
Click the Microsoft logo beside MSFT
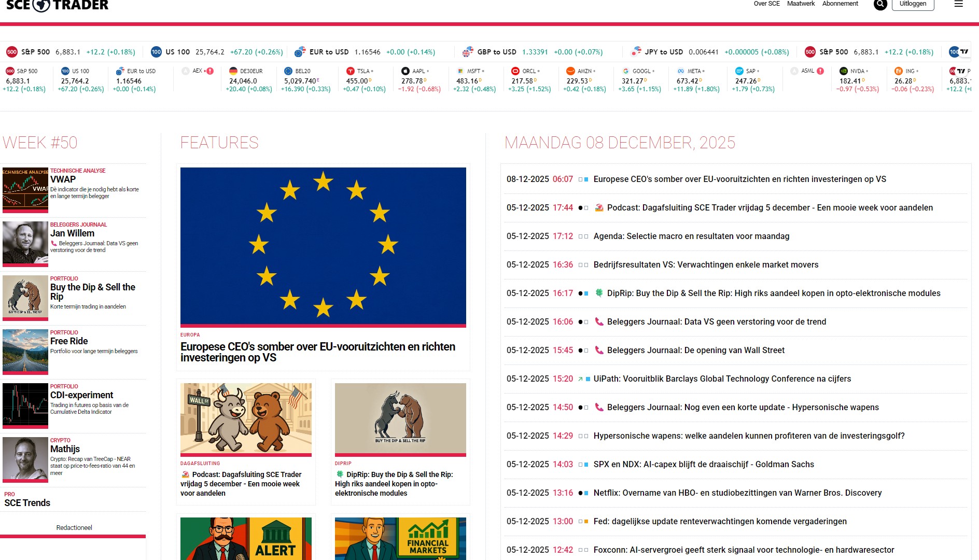(460, 71)
